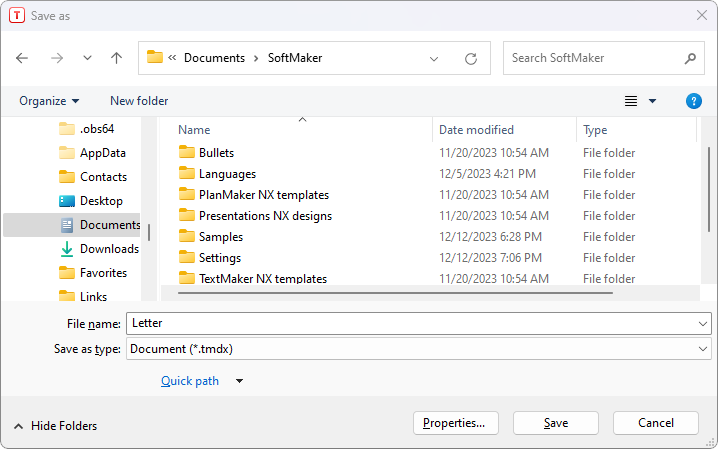Screen dimensions: 718x449
Task: Select Documents in navigation pane
Action: coord(72,225)
